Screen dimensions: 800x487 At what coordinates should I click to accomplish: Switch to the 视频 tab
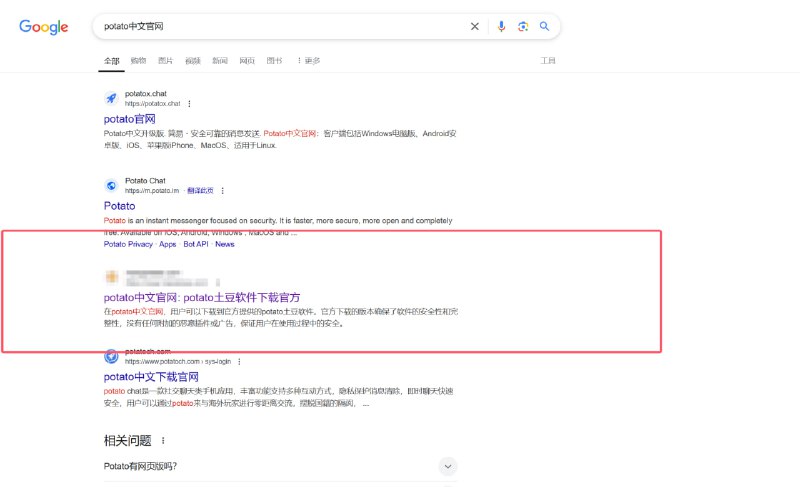[x=192, y=61]
